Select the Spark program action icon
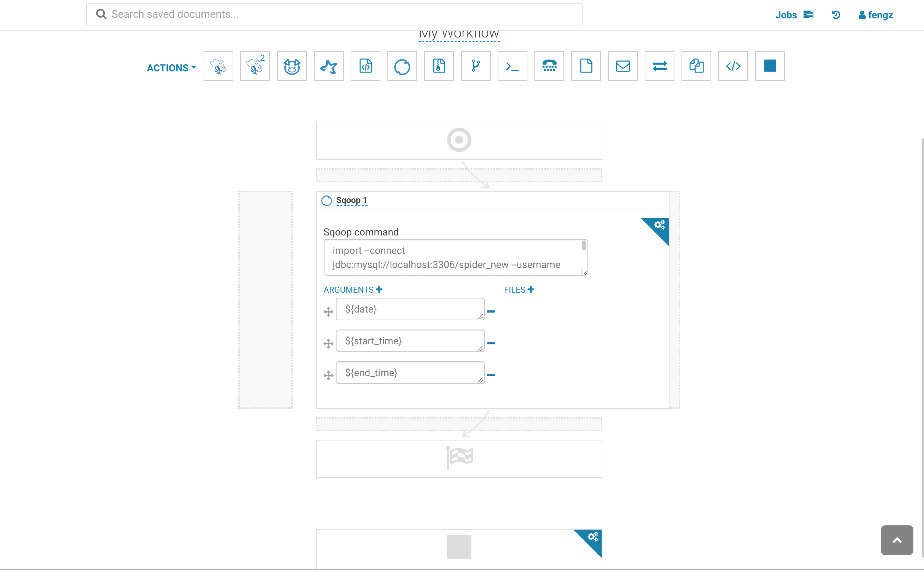The image size is (924, 572). [x=328, y=66]
